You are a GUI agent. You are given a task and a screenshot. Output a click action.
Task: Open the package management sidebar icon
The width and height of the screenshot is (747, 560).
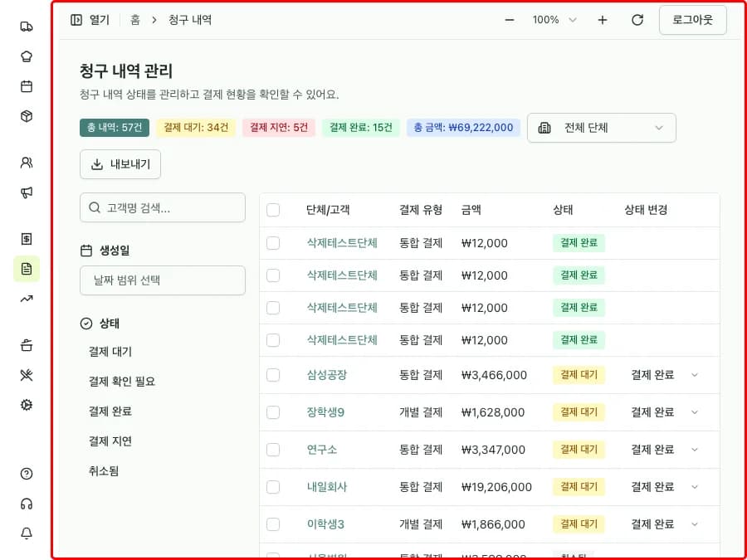(x=26, y=116)
